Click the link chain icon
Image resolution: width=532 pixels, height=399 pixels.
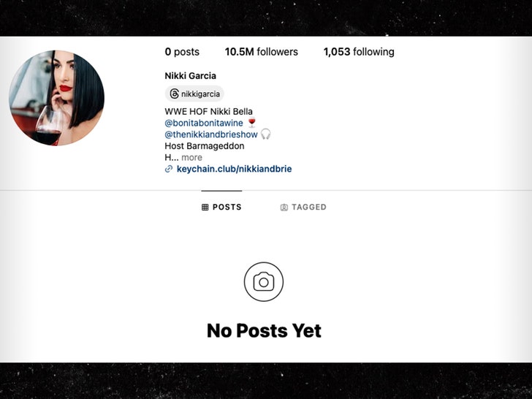pos(169,169)
